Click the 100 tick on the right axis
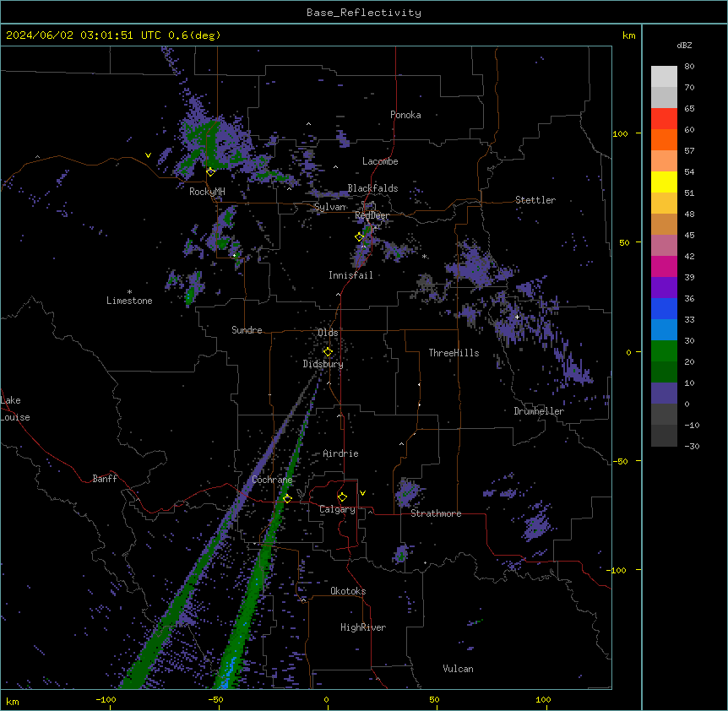Screen dimensions: 728x711 [620, 133]
